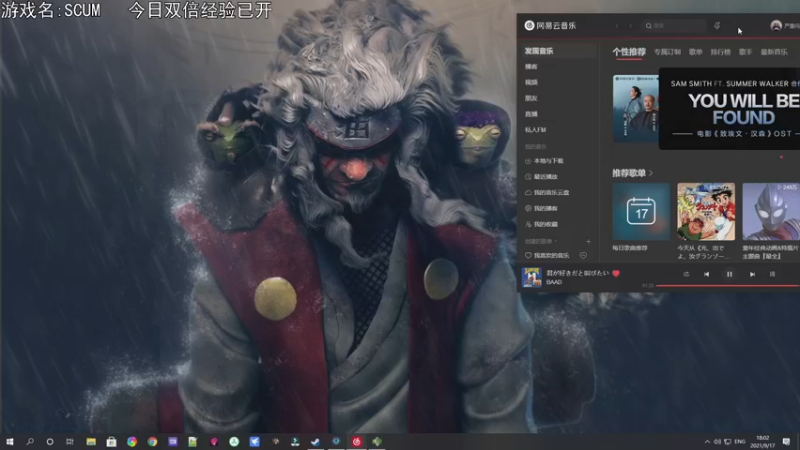Toggle lyrics display button
This screenshot has width=800, height=450.
[x=772, y=274]
